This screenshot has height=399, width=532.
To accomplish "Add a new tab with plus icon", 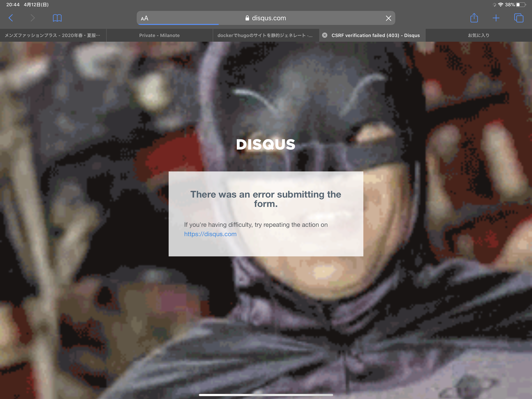I will click(496, 18).
